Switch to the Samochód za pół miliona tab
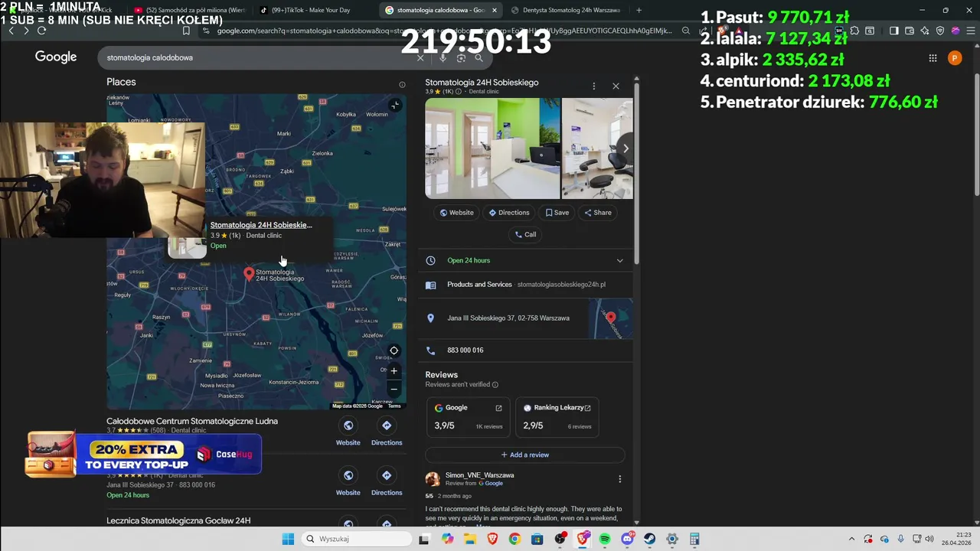Screen dimensions: 980x551 (x=189, y=10)
